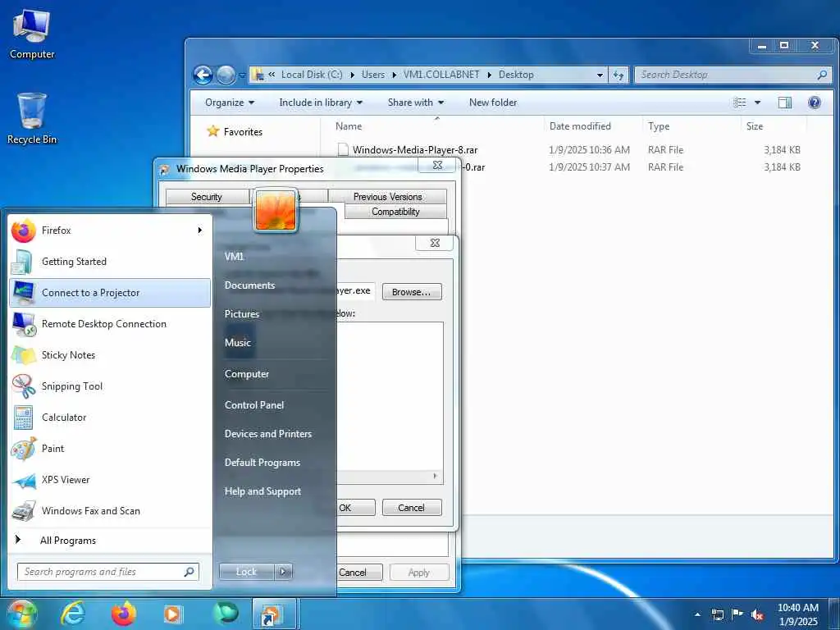Viewport: 840px width, 630px height.
Task: Click the Search Desktop field
Action: pyautogui.click(x=733, y=75)
